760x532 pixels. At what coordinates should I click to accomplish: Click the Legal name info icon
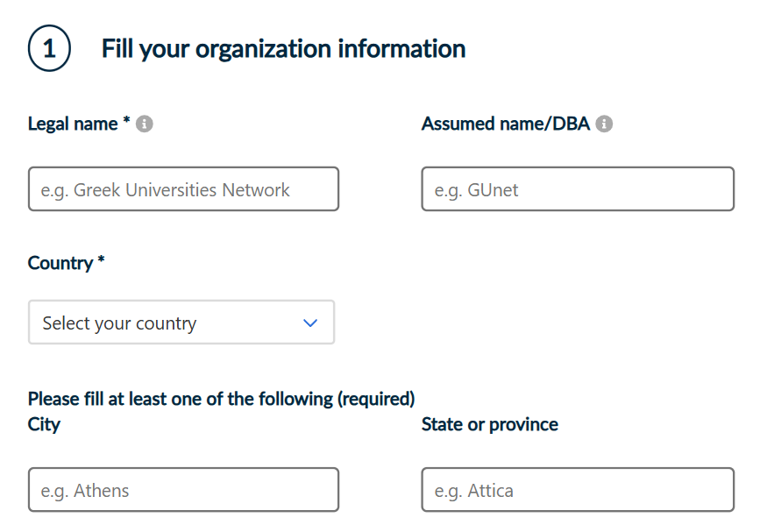click(x=144, y=124)
